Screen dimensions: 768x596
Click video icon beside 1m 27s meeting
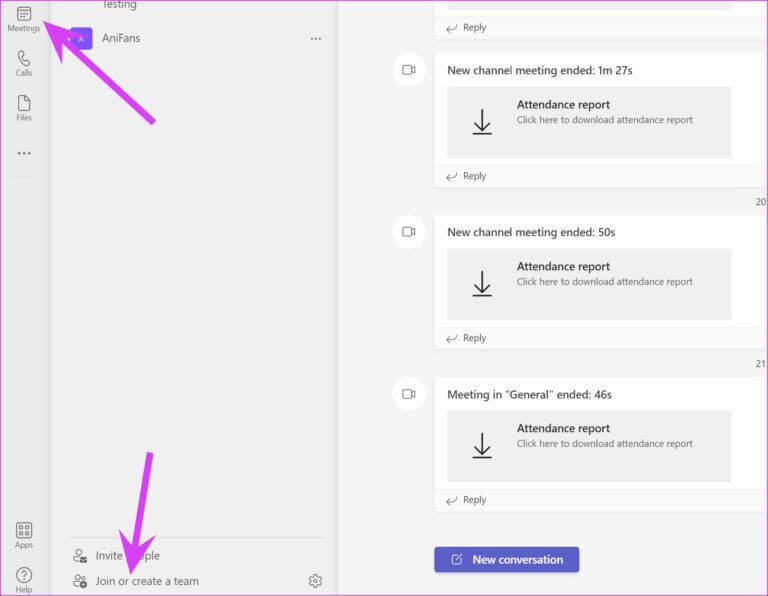[408, 70]
